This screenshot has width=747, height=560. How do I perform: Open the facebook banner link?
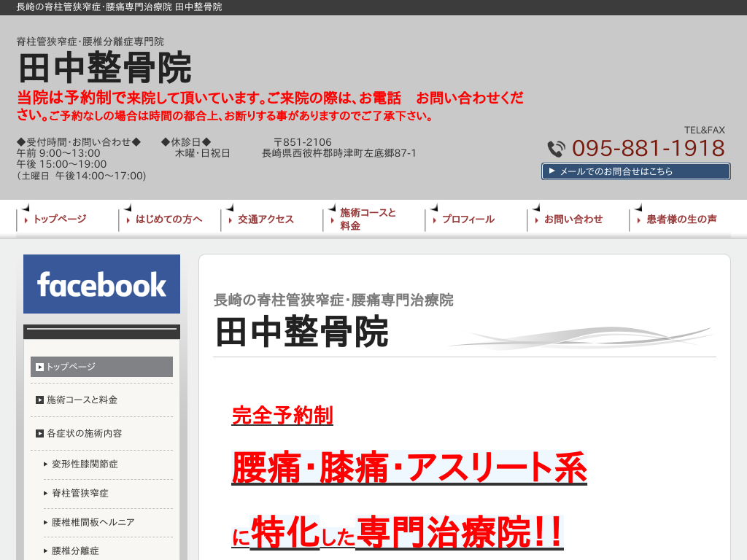pos(101,284)
